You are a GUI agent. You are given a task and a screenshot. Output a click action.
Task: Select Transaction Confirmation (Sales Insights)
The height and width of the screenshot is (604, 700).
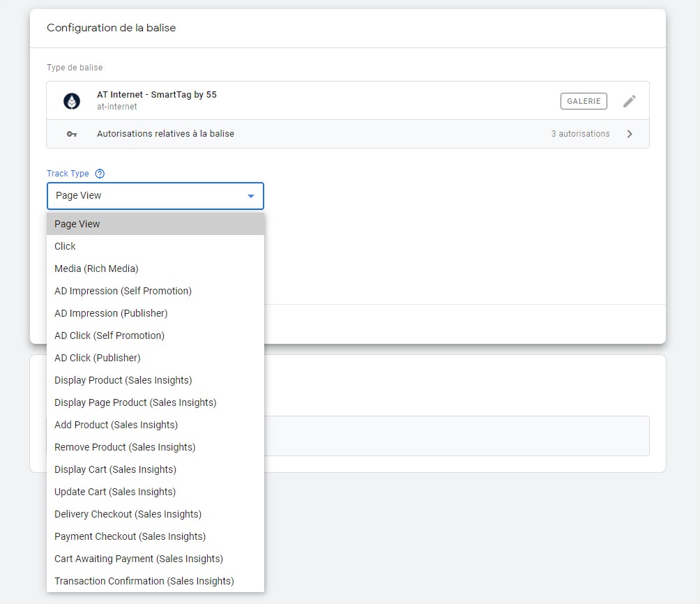[x=144, y=581]
